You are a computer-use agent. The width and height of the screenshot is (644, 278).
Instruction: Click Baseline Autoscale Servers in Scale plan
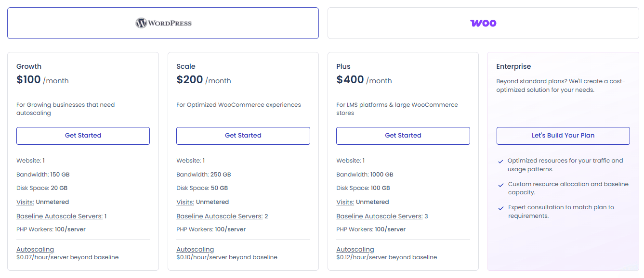pos(219,216)
